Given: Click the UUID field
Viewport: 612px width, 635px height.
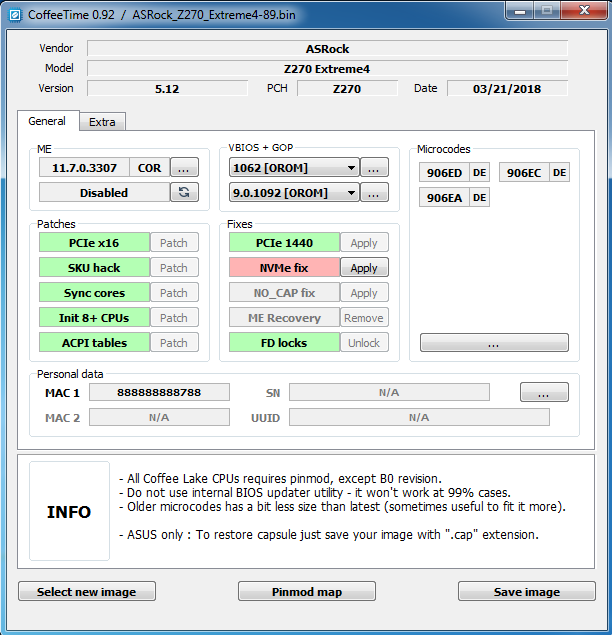Looking at the screenshot, I should point(419,417).
